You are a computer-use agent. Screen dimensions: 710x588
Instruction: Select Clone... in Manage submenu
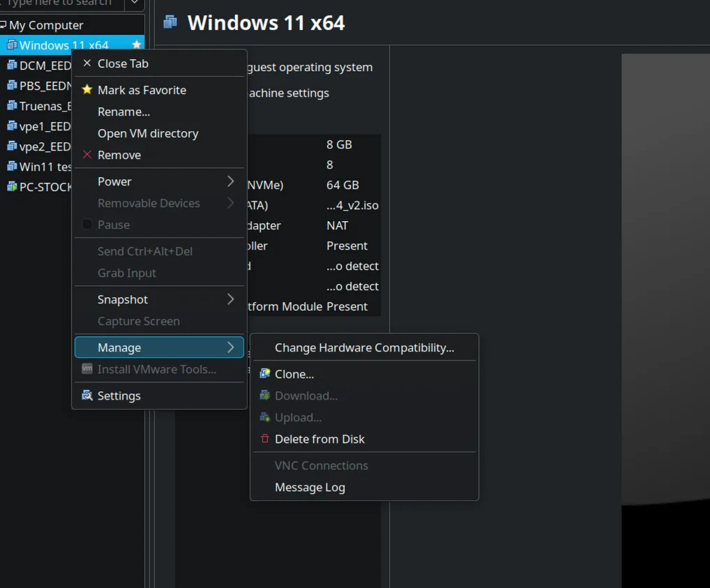365,374
